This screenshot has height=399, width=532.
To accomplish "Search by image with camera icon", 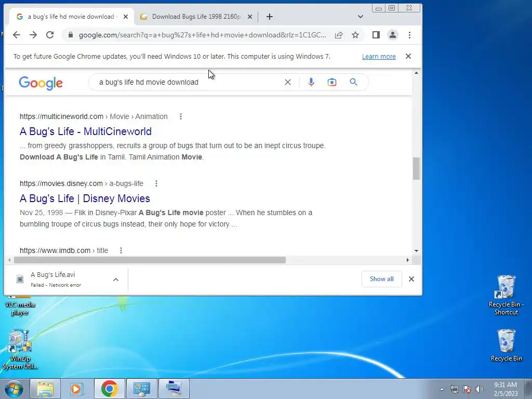I will (x=332, y=82).
